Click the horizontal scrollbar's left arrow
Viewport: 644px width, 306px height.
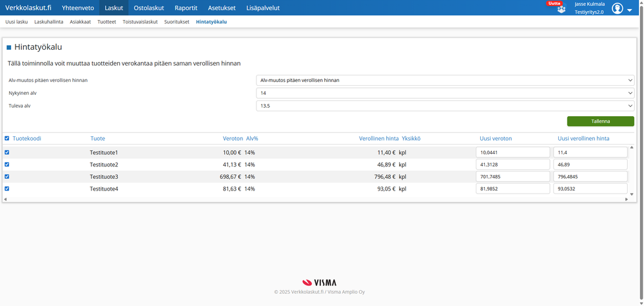click(x=5, y=199)
